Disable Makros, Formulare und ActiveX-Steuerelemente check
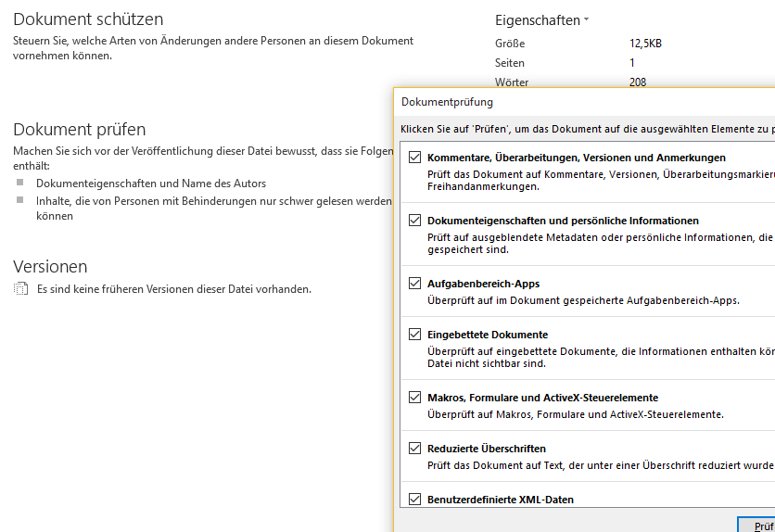The width and height of the screenshot is (775, 532). pos(414,398)
